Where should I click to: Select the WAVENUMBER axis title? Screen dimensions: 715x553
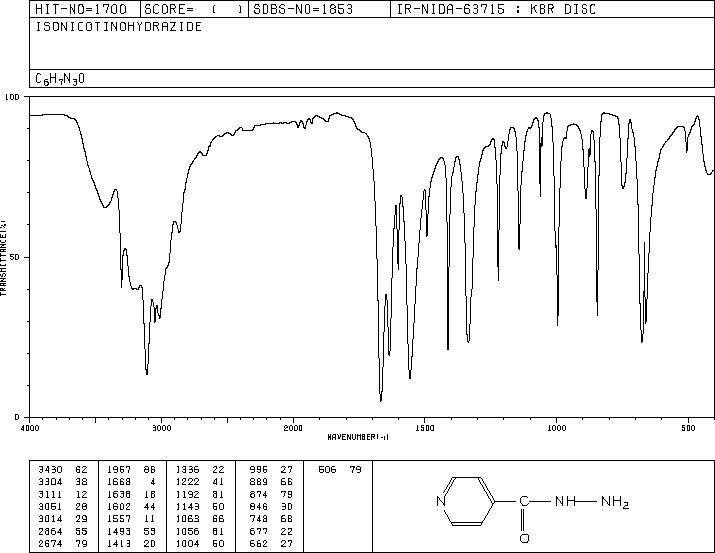click(358, 437)
